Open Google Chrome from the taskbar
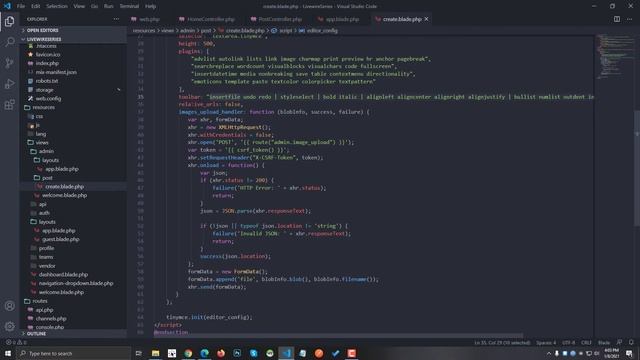The width and height of the screenshot is (640, 360). tap(188, 353)
